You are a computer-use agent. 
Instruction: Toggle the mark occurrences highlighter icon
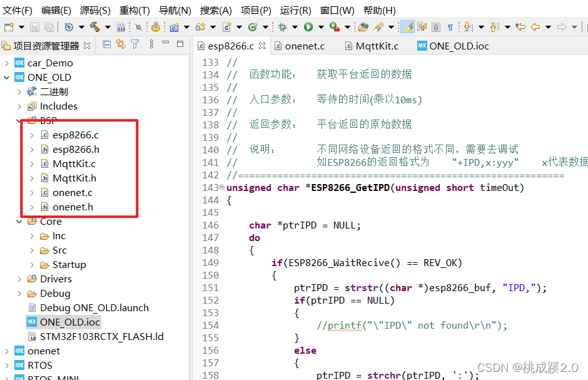pos(408,27)
